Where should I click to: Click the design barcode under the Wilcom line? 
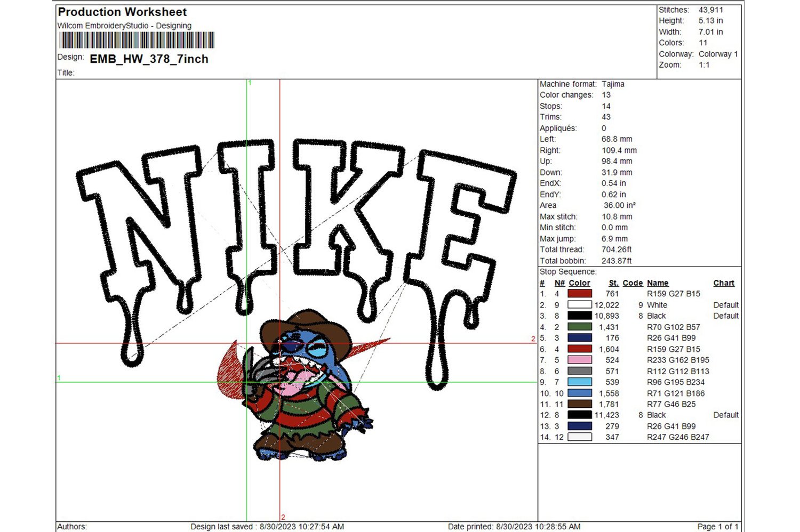[x=137, y=41]
